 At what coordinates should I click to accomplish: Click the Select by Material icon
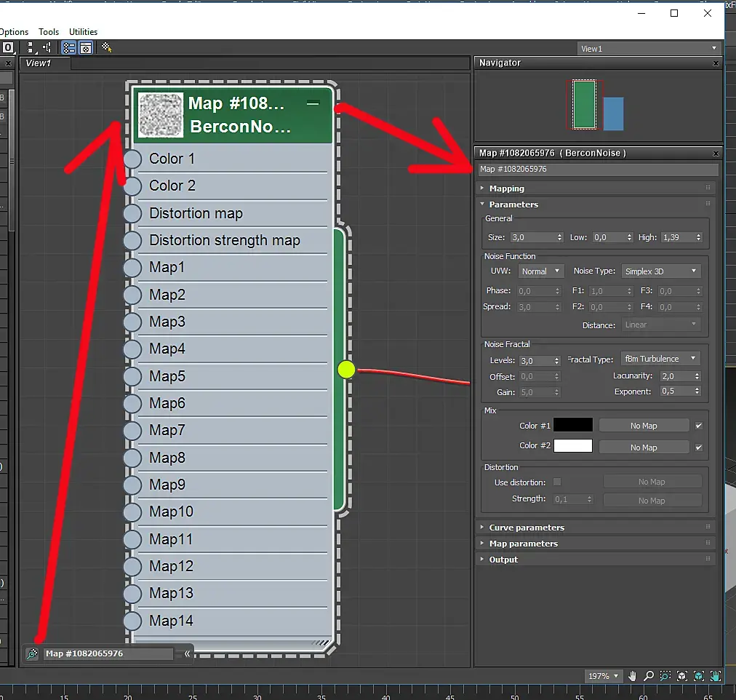(107, 47)
